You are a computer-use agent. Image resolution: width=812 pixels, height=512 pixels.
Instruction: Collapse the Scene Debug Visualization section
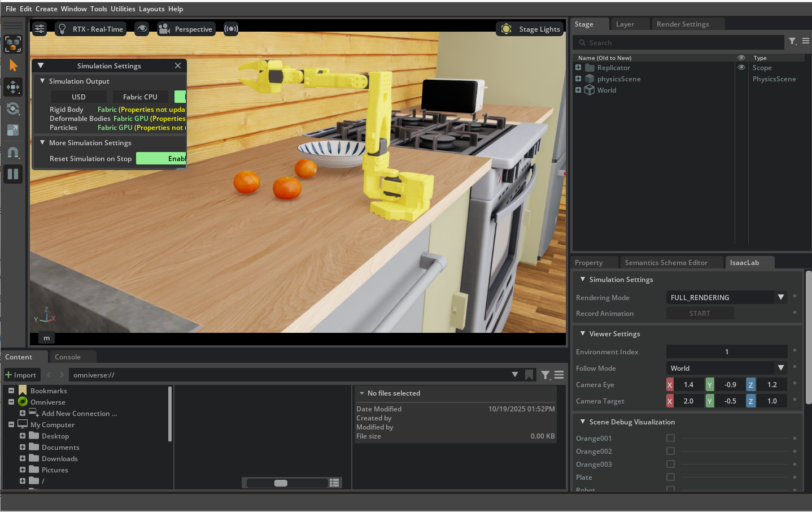583,422
